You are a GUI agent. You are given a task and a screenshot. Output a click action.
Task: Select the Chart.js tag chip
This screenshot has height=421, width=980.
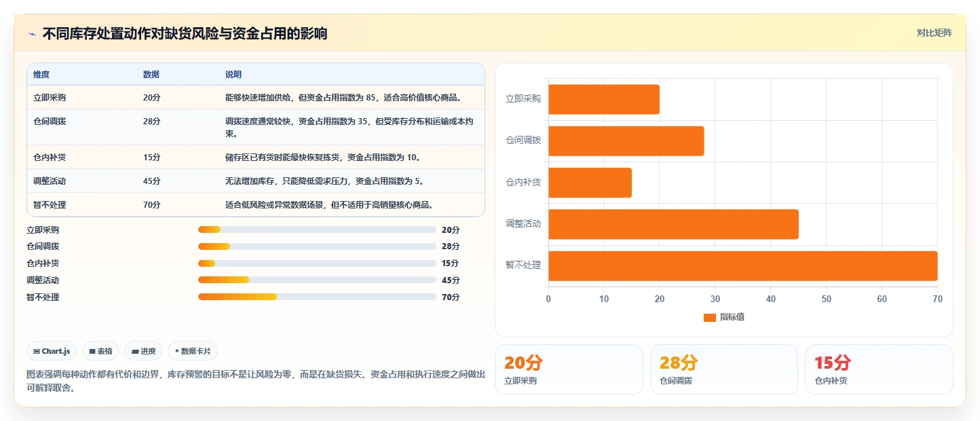pyautogui.click(x=52, y=351)
